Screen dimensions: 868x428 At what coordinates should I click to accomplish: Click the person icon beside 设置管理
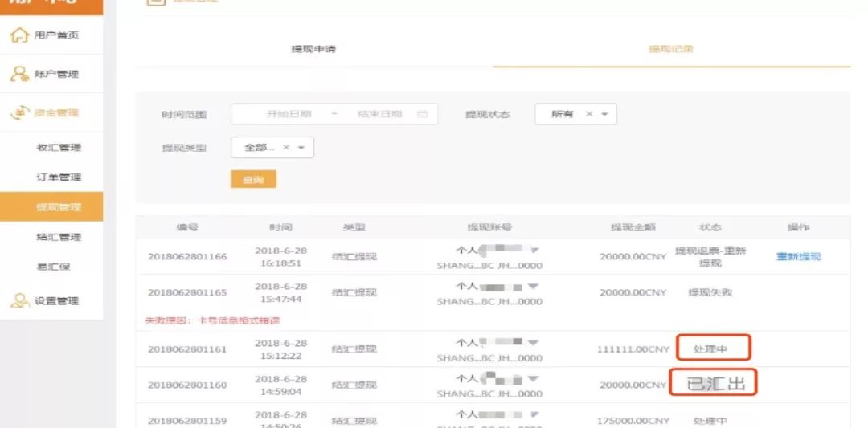click(x=19, y=301)
